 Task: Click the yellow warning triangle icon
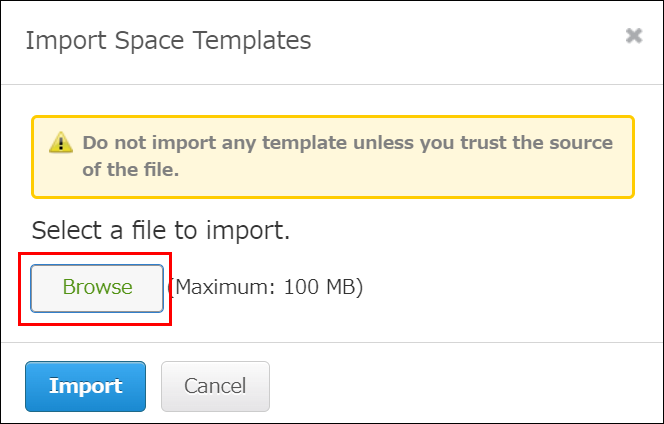pos(59,143)
